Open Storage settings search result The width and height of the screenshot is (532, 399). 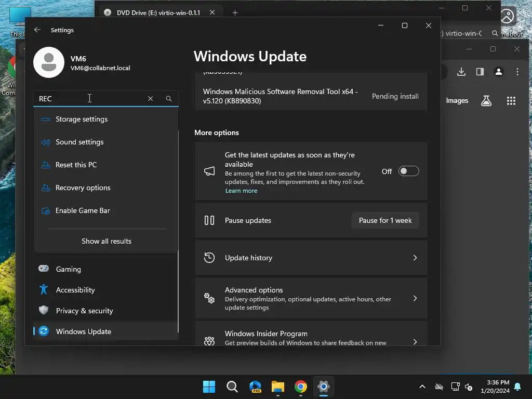point(105,119)
